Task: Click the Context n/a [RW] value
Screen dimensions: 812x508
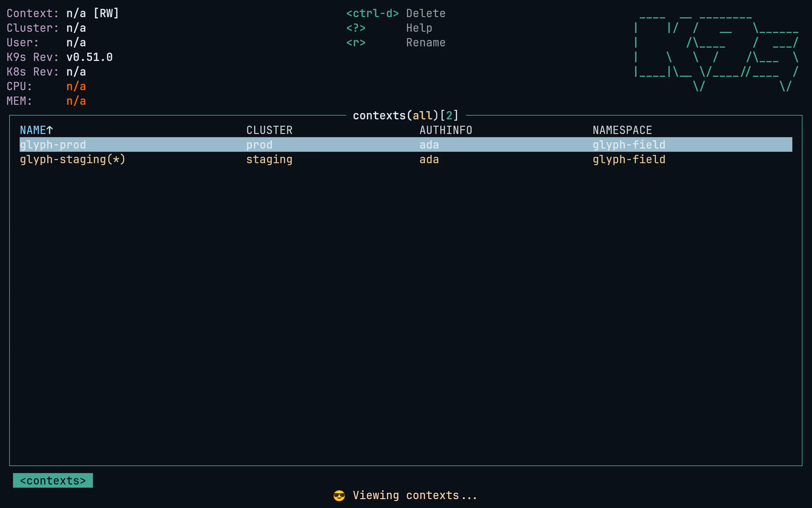Action: coord(93,13)
